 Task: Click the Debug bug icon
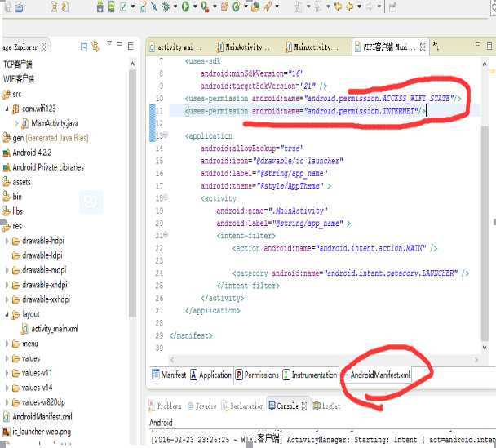166,7
